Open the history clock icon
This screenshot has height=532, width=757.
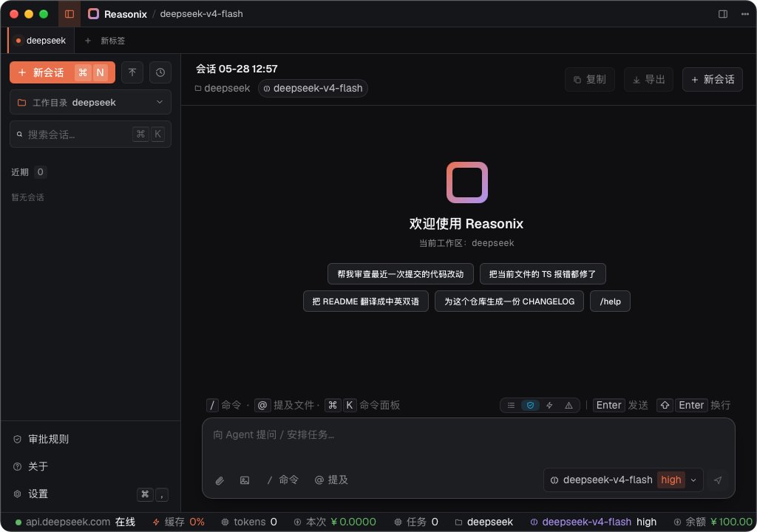160,72
